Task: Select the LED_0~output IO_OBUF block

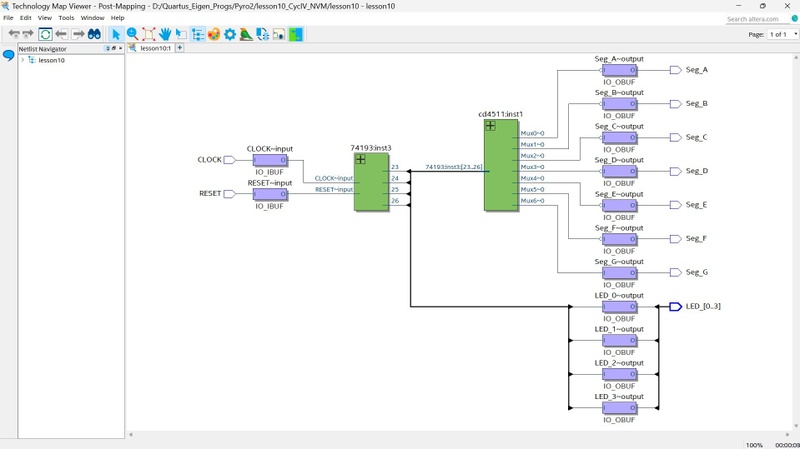Action: pos(619,306)
